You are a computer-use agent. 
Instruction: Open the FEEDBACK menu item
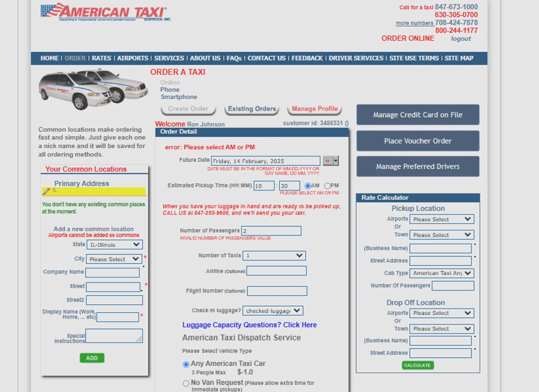[307, 58]
